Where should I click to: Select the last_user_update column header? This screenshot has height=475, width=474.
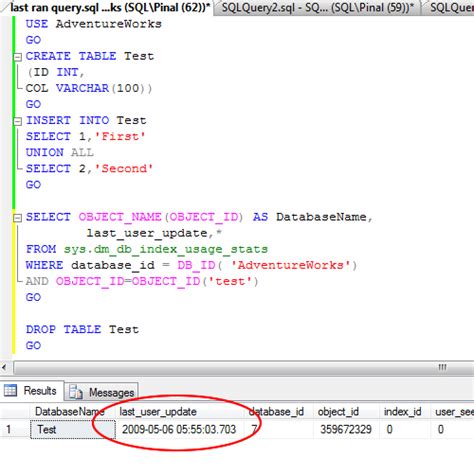[x=158, y=412]
